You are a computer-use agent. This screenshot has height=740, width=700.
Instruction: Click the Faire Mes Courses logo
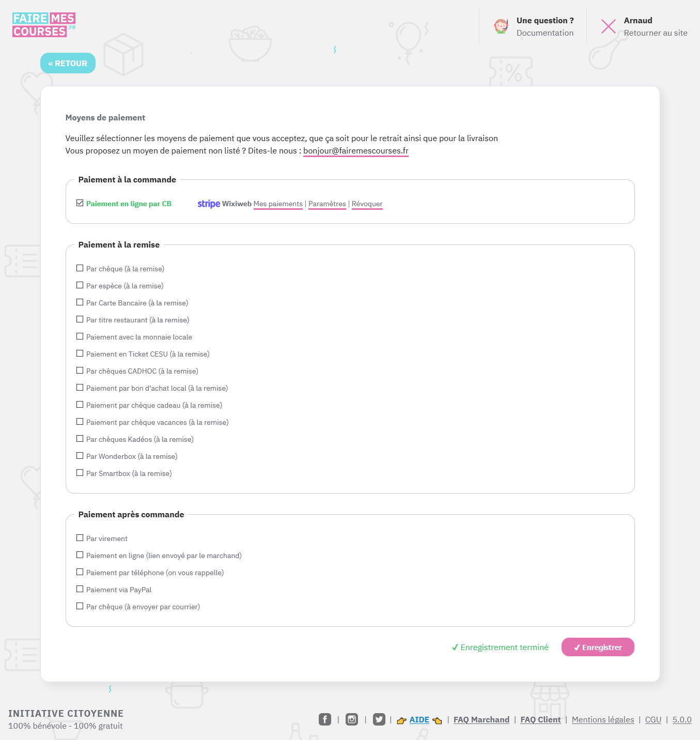[x=44, y=25]
